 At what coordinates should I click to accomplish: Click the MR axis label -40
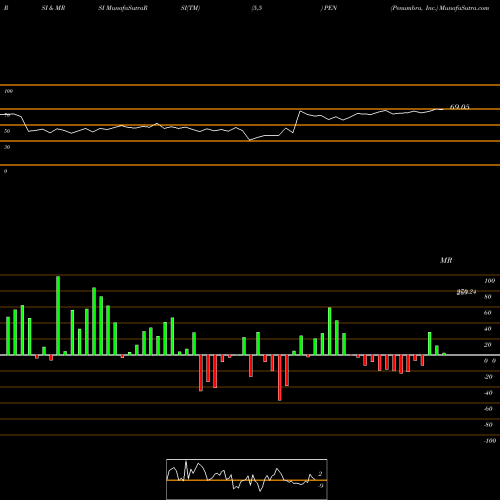tap(488, 393)
